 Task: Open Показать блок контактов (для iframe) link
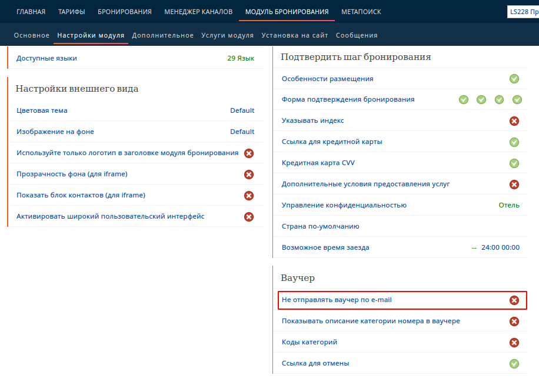tap(81, 195)
